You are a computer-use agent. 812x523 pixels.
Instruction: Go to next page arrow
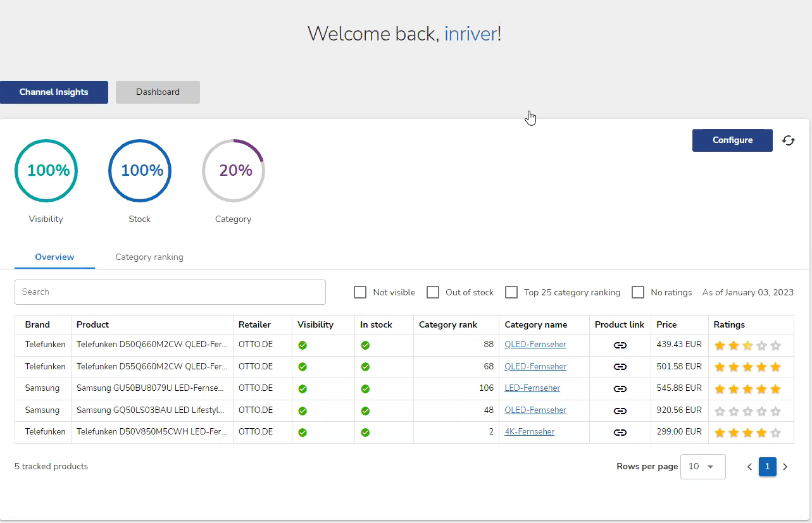(x=785, y=467)
